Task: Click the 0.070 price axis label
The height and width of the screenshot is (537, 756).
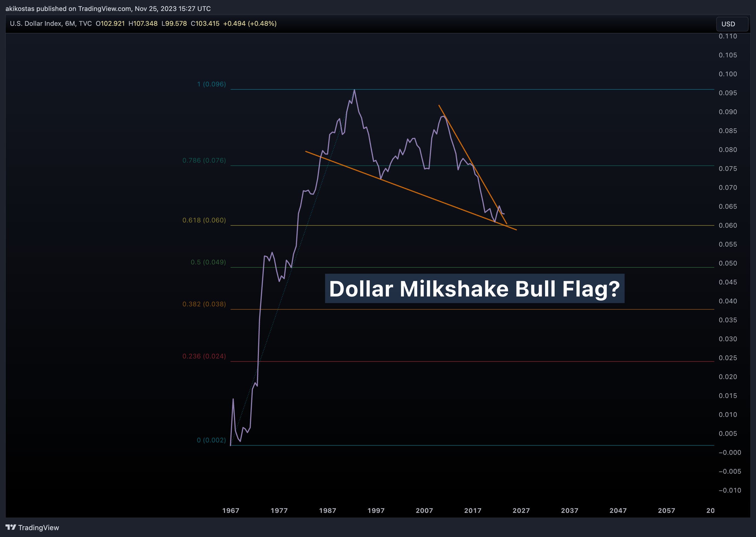Action: [728, 188]
